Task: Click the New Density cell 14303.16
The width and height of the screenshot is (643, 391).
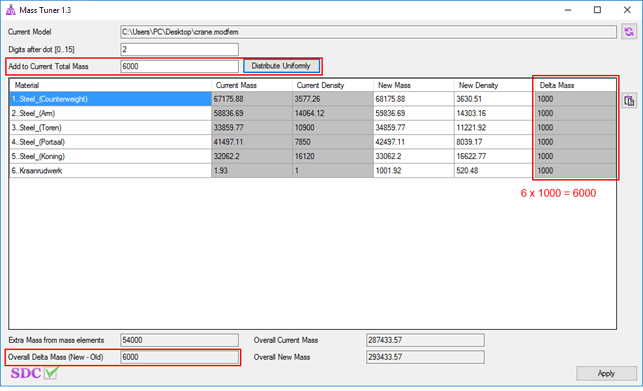Action: click(x=494, y=113)
